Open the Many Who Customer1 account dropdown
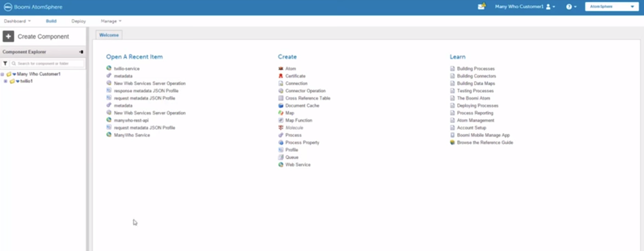 [x=525, y=7]
